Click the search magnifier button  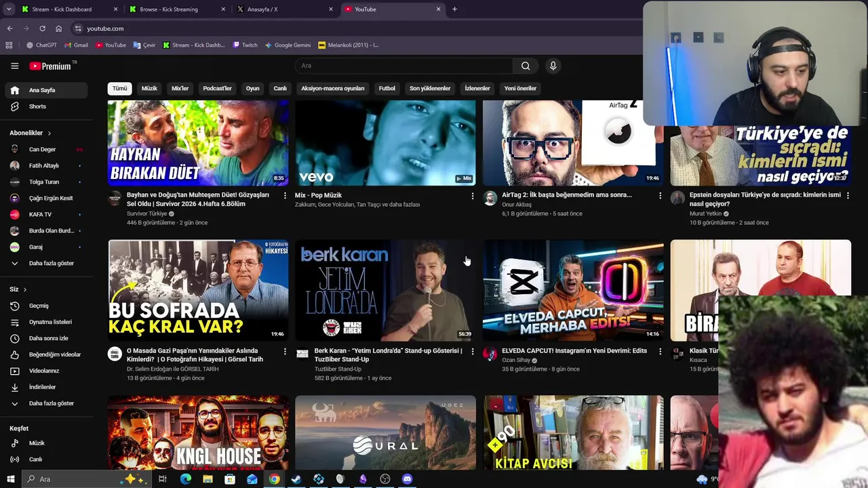point(526,66)
